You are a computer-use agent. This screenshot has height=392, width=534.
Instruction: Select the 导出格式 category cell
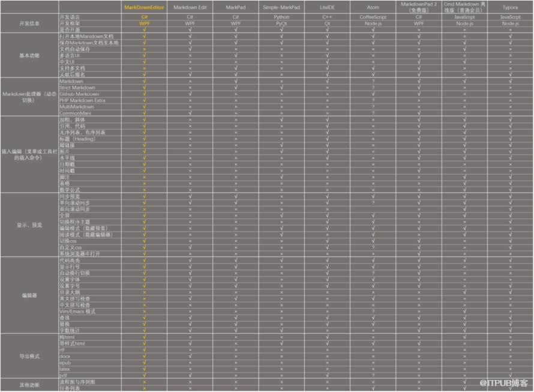29,356
